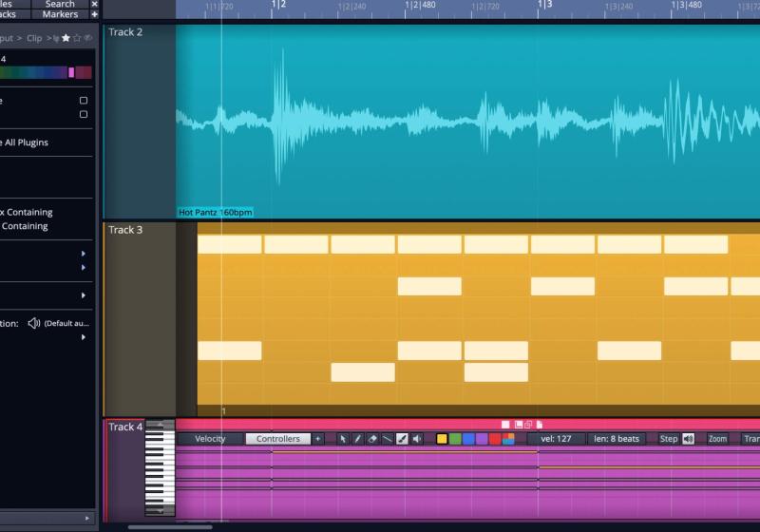Open the Zoom menu in MIDI toolbar
Image resolution: width=760 pixels, height=532 pixels.
718,439
